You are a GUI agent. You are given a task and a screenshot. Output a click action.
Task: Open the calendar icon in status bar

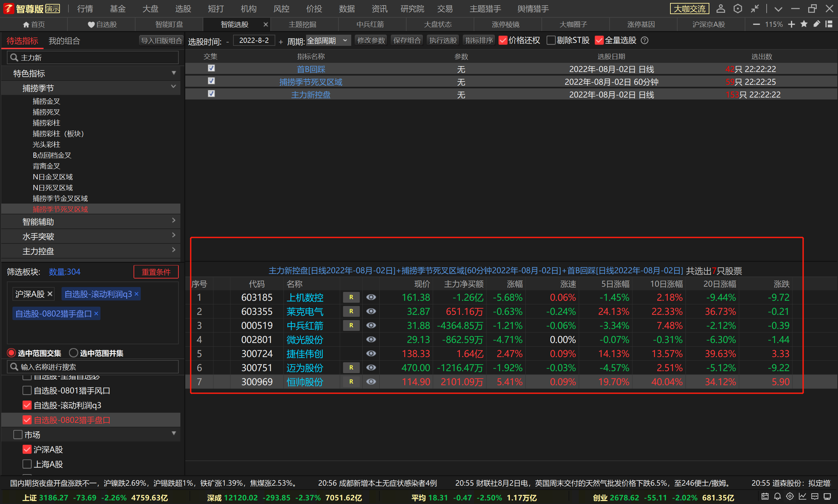pos(765,496)
